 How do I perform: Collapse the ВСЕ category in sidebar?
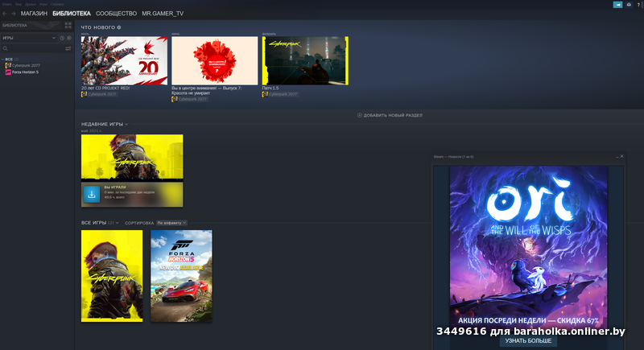point(2,60)
